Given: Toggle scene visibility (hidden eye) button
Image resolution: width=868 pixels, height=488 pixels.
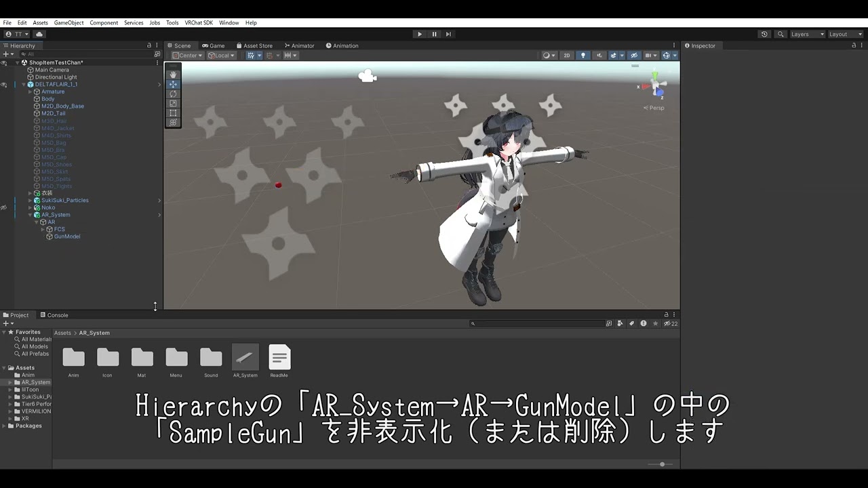Looking at the screenshot, I should [634, 56].
